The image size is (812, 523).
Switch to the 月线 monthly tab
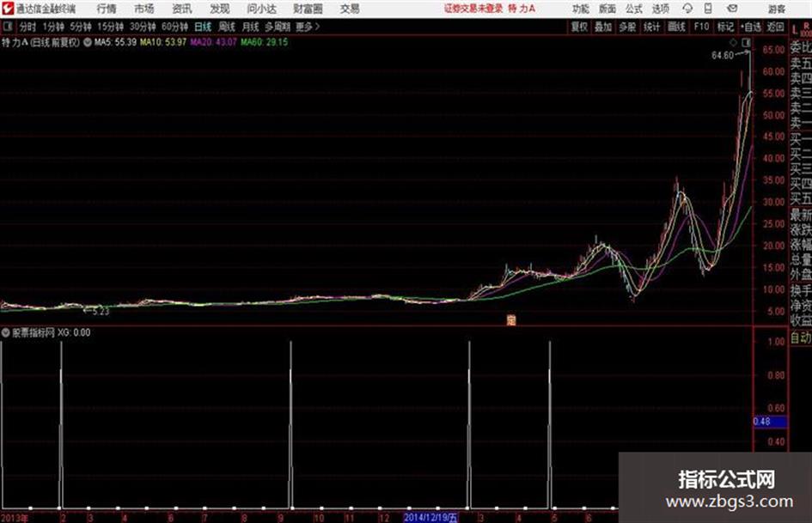pyautogui.click(x=251, y=27)
